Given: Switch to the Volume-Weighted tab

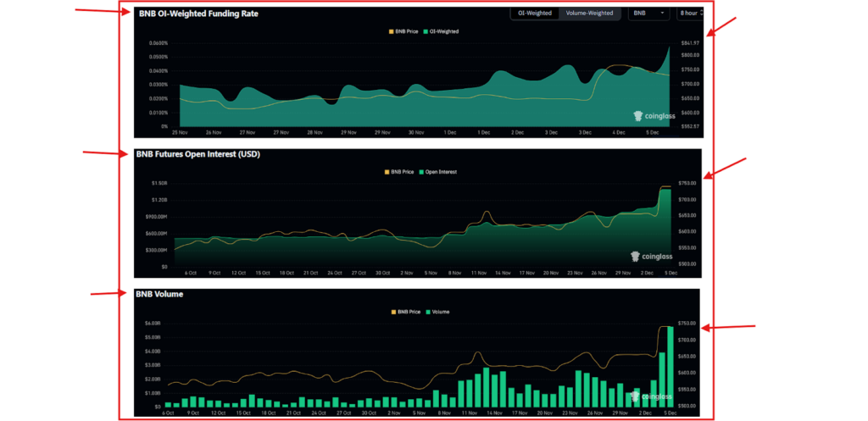Looking at the screenshot, I should point(589,13).
